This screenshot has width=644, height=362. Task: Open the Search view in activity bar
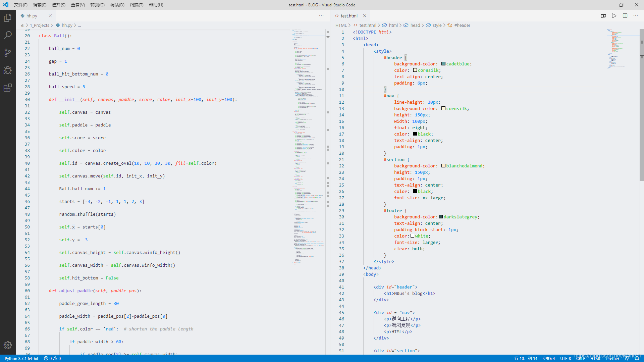point(8,35)
